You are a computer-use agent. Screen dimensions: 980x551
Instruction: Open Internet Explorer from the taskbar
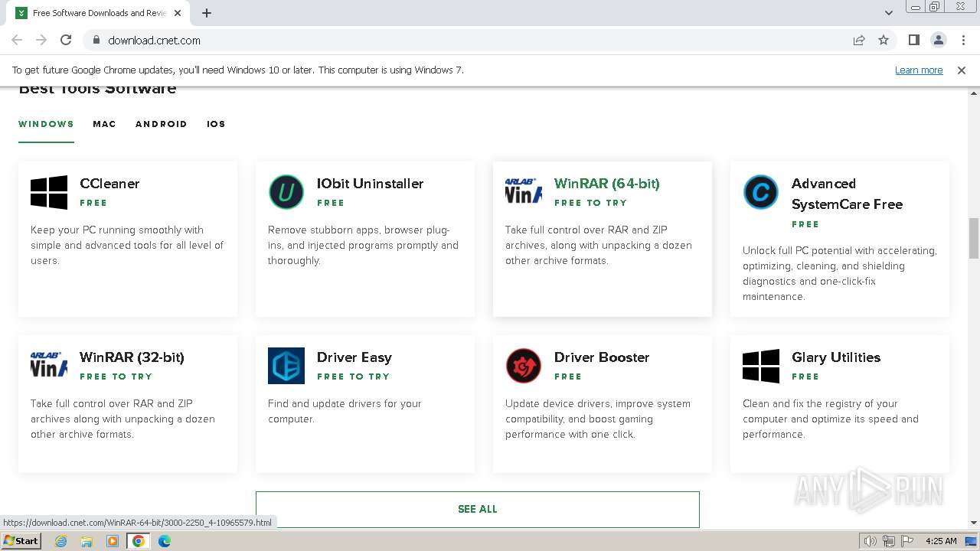point(60,541)
